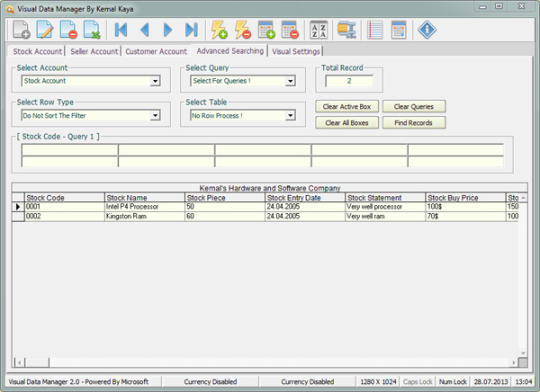Image resolution: width=540 pixels, height=392 pixels.
Task: Click the Total Record field
Action: [x=349, y=81]
